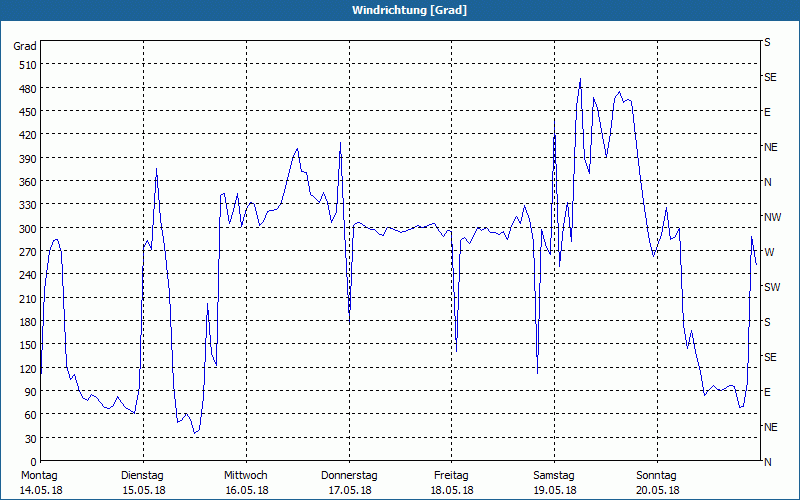Select the 'Donnerstag' day label

pos(349,476)
